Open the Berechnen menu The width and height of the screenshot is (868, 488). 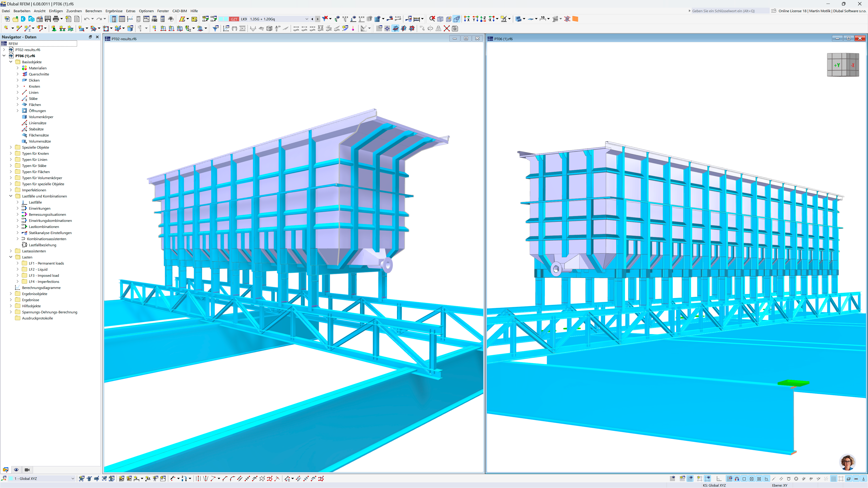coord(93,11)
